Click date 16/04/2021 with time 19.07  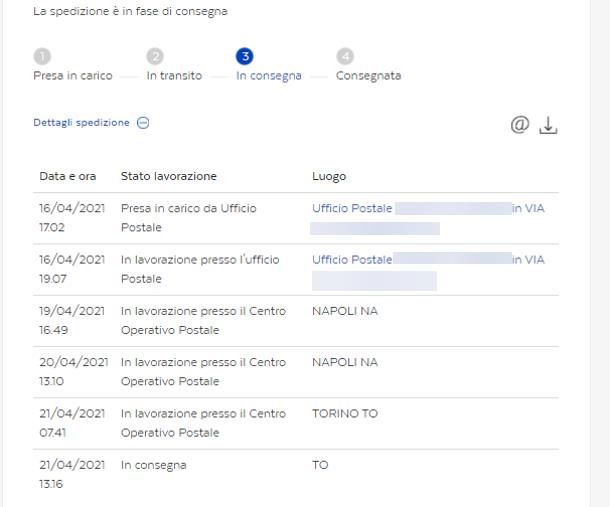coord(72,269)
